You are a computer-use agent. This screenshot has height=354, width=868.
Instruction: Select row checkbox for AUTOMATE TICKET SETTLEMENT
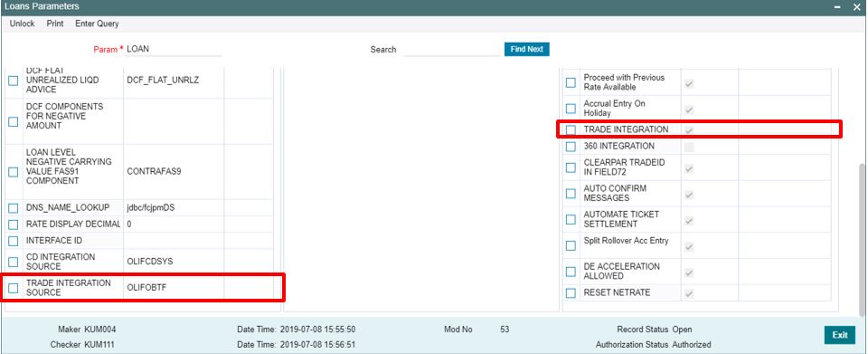(x=571, y=219)
